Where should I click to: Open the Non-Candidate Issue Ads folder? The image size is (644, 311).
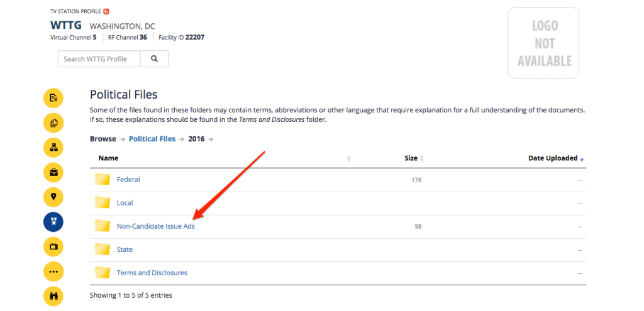coord(155,226)
